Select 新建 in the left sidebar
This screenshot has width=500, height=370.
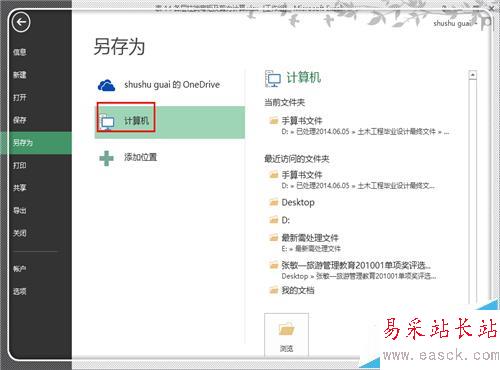[x=20, y=75]
